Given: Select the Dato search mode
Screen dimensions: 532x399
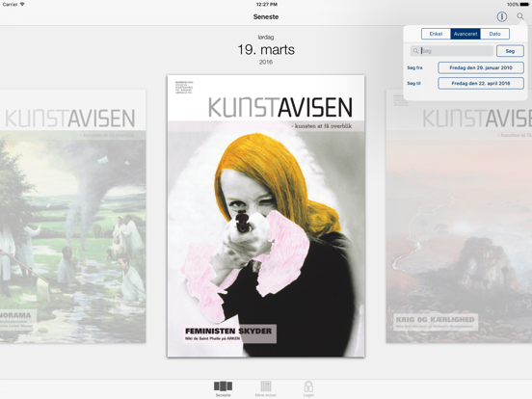Looking at the screenshot, I should [494, 34].
